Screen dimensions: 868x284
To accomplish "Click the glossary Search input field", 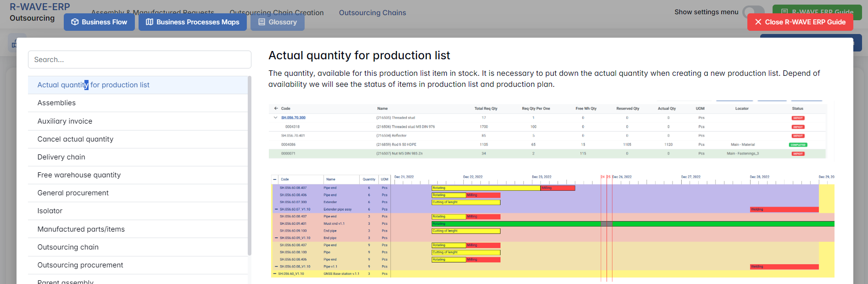I will coord(139,60).
